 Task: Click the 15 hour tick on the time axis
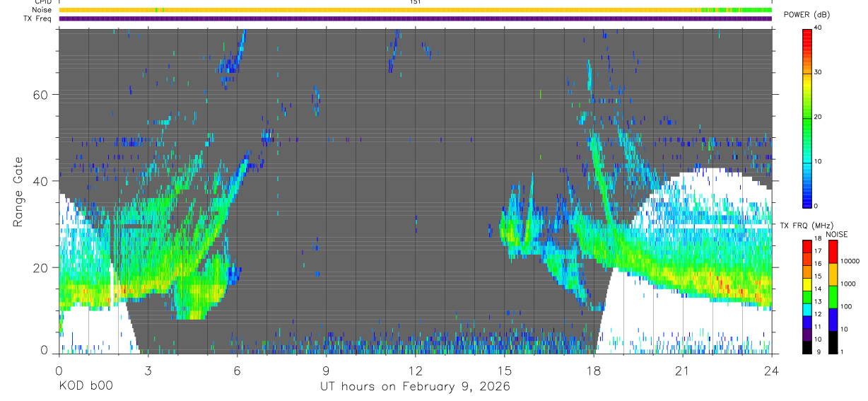(504, 371)
